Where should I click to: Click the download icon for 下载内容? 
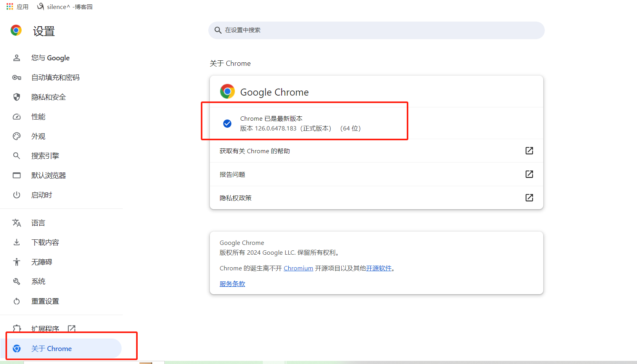point(16,243)
